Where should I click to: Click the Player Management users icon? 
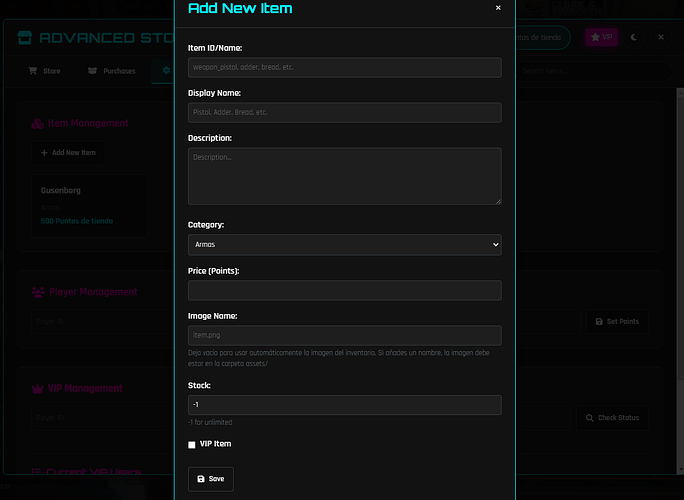point(38,292)
